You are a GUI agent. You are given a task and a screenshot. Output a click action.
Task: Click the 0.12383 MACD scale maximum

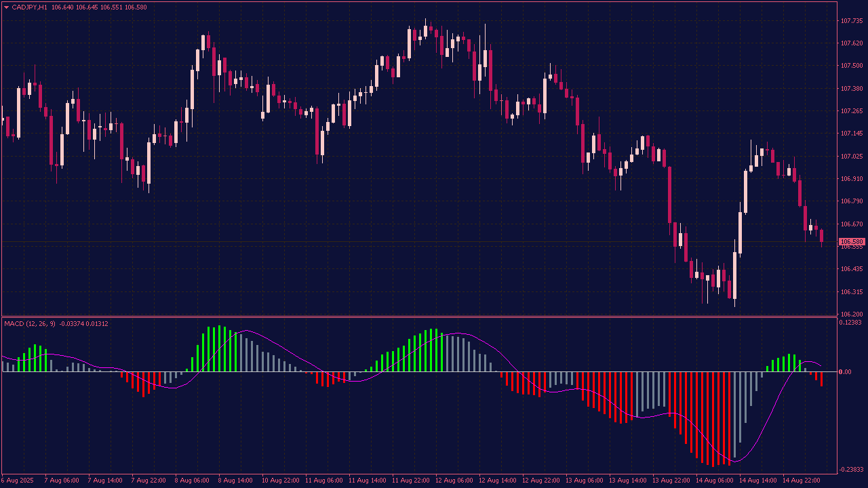tap(850, 323)
